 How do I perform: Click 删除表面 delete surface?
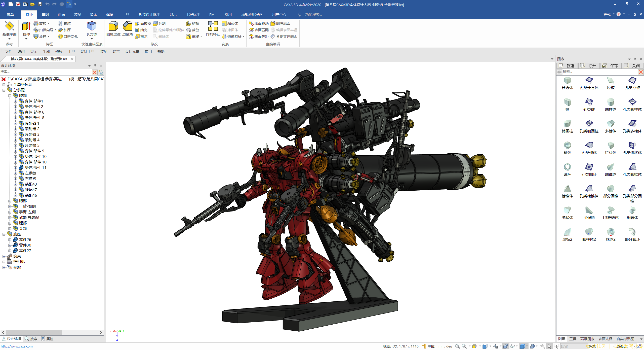[280, 23]
